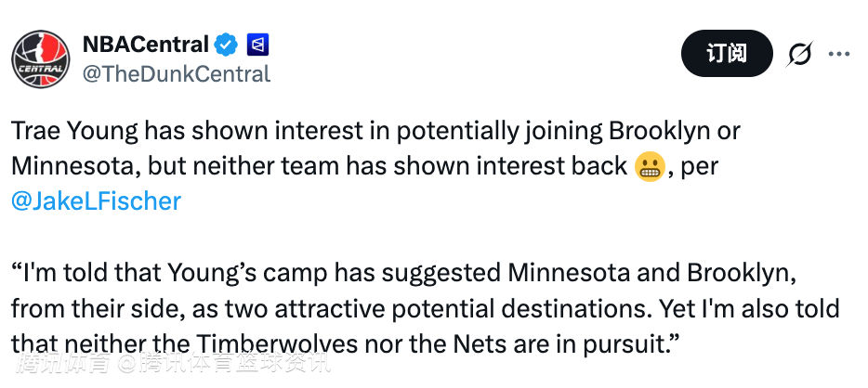The width and height of the screenshot is (868, 388).
Task: Click the 腾讯体育 watermark text
Action: pos(58,363)
